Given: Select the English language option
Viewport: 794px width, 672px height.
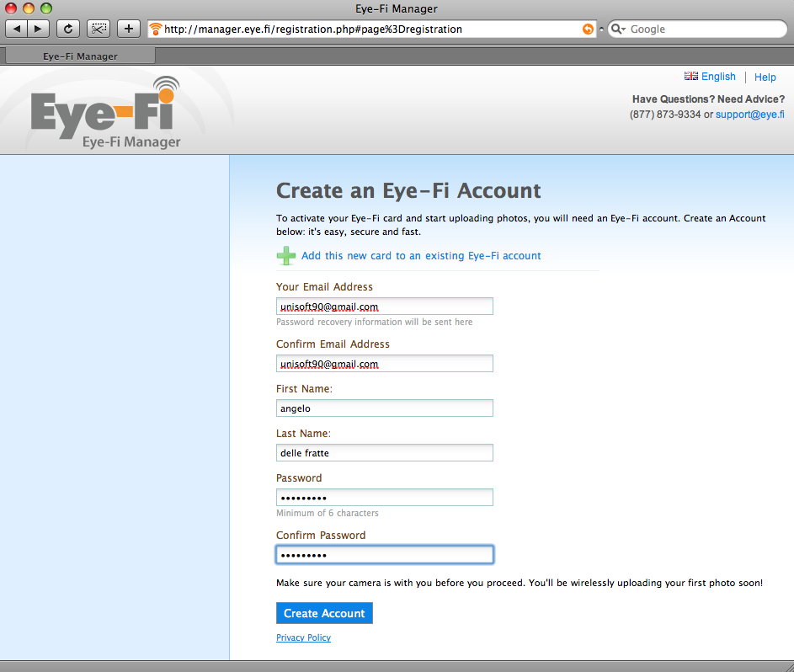Looking at the screenshot, I should 710,77.
